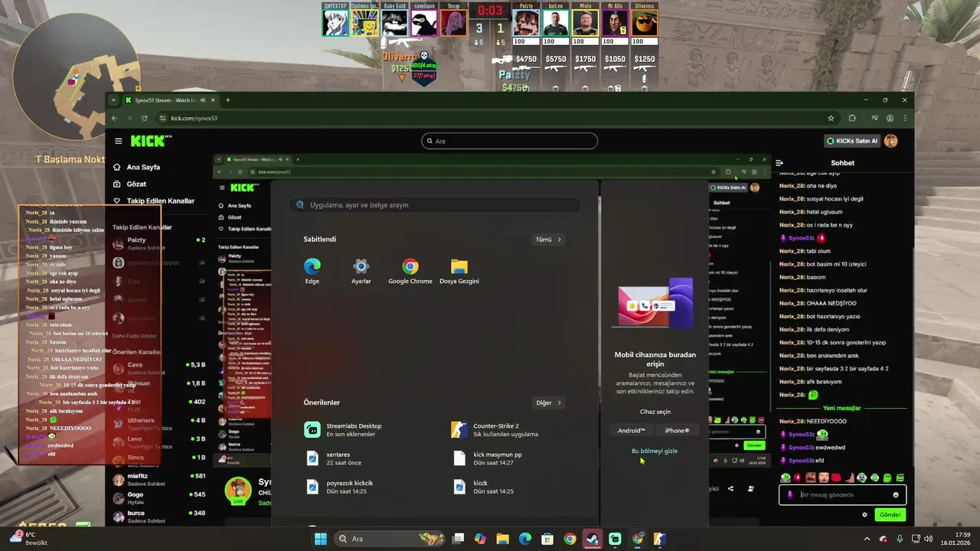
Task: Switch to Steam on the taskbar
Action: pos(593,539)
